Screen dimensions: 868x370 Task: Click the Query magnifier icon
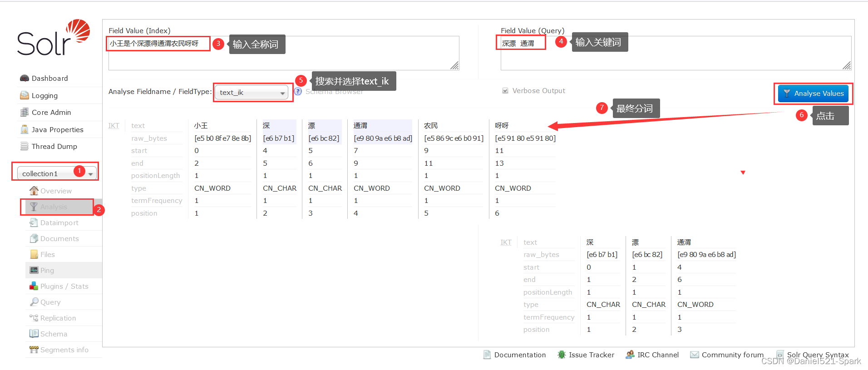[34, 302]
